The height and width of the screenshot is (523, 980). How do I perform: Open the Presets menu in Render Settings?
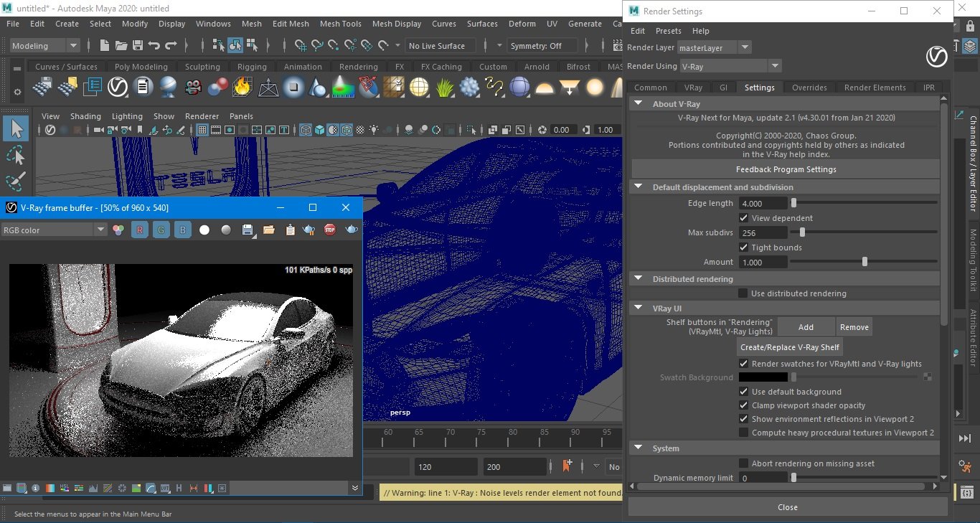tap(668, 31)
